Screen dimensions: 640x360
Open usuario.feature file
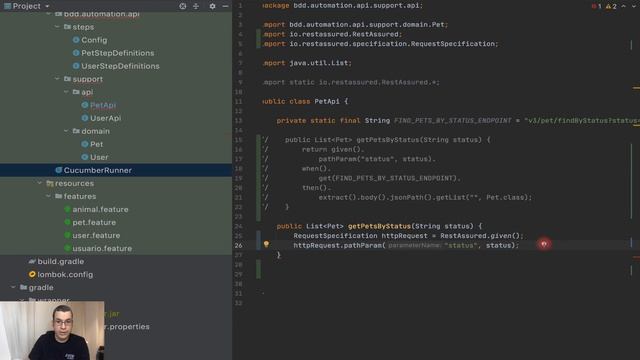(x=102, y=249)
